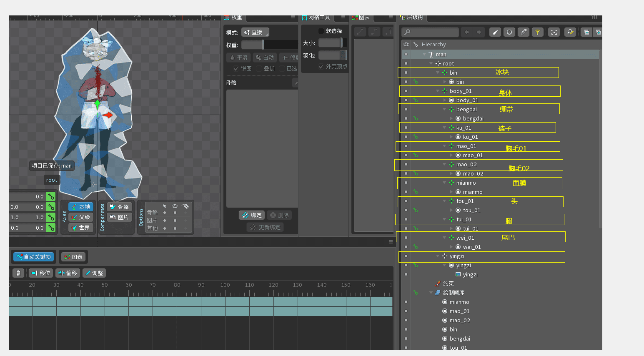Image resolution: width=644 pixels, height=356 pixels.
Task: Switch to the 网格工具 tab
Action: [318, 18]
